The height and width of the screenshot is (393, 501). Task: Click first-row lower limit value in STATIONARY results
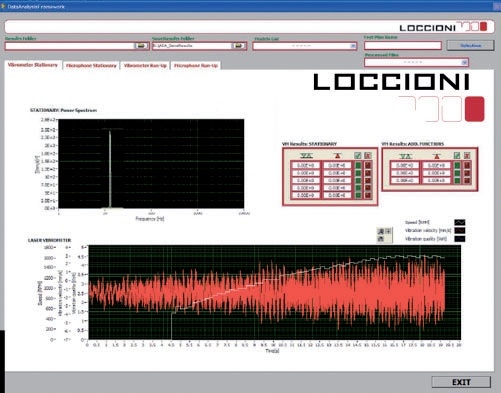[306, 165]
